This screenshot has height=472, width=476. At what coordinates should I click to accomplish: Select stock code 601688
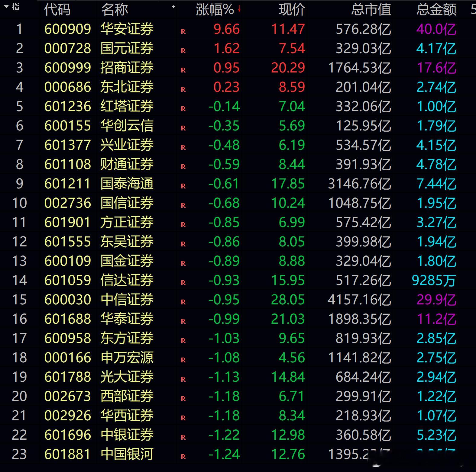tap(68, 319)
